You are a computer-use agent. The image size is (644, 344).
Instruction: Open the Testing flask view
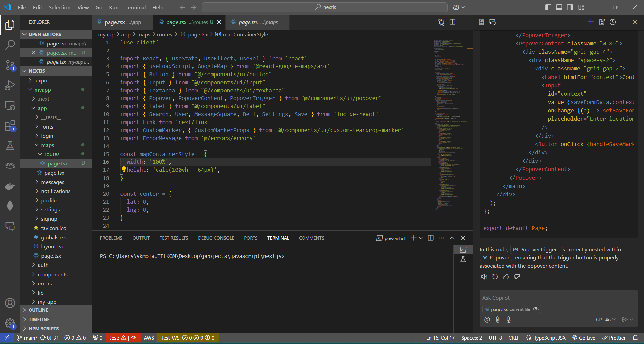click(x=10, y=146)
